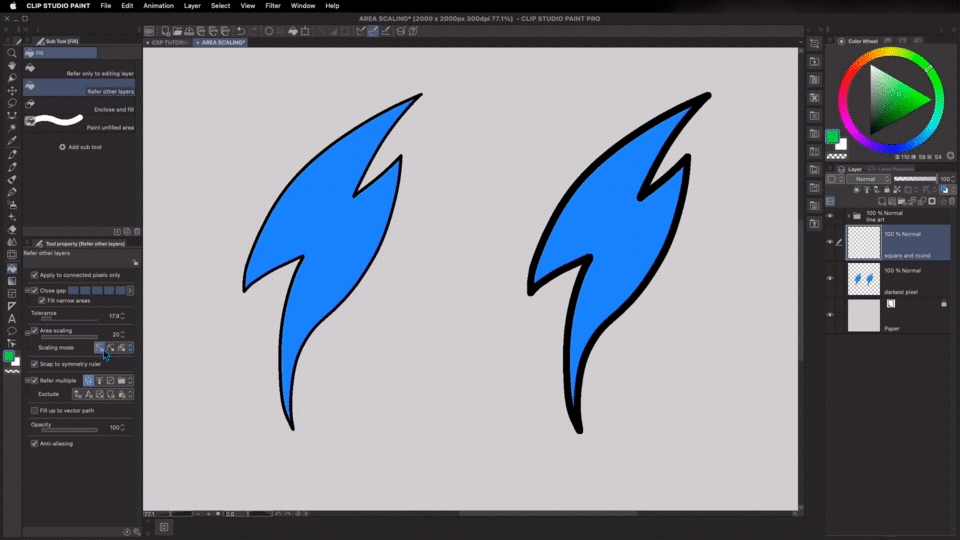Toggle the Refer multiple checkbox
This screenshot has width=960, height=540.
pos(34,381)
